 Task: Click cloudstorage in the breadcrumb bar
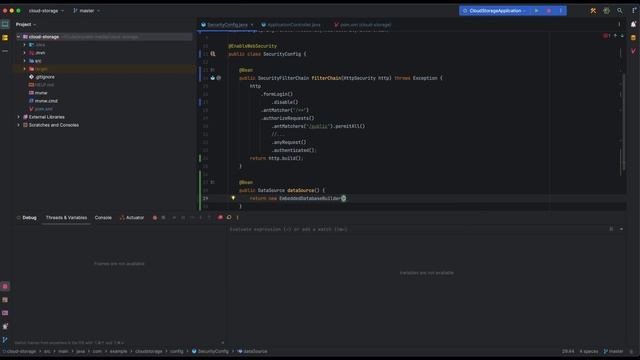pyautogui.click(x=149, y=351)
